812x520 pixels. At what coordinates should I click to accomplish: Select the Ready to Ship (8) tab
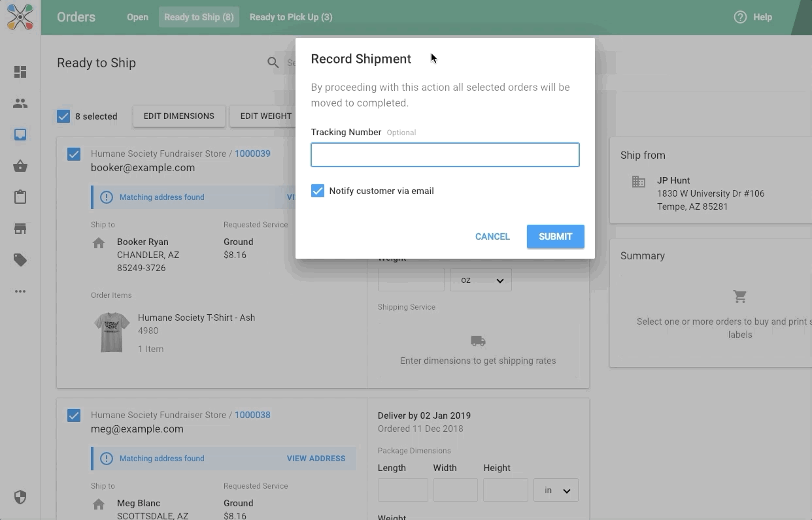click(x=199, y=17)
